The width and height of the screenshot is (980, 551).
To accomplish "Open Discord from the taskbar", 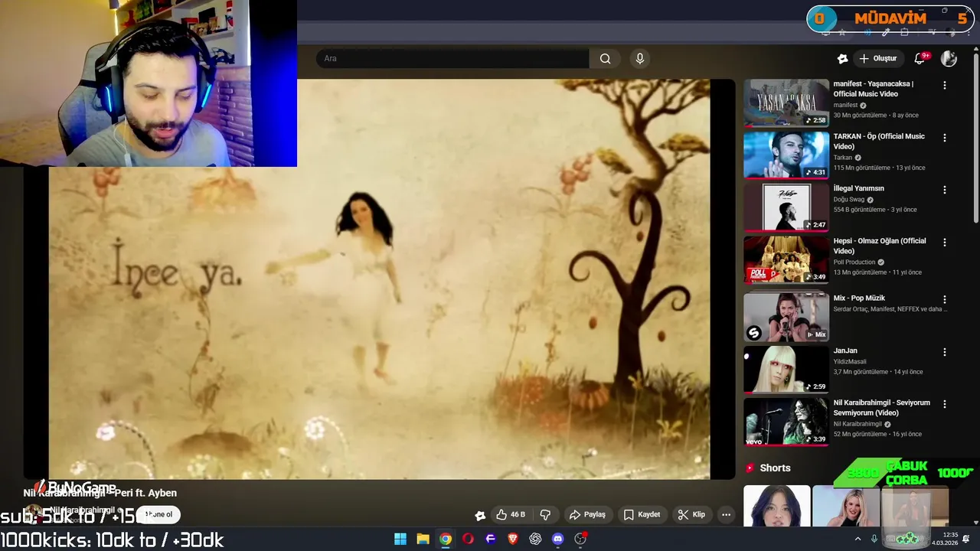I will pos(558,539).
